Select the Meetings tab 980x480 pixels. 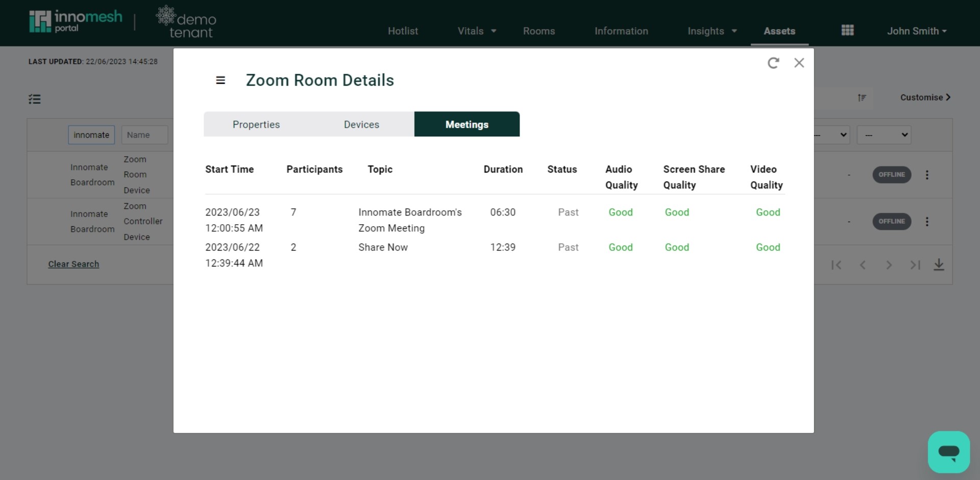point(467,124)
